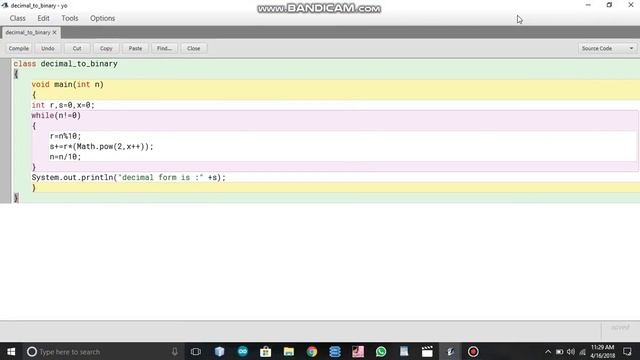Screen dimensions: 640x360
Task: Open the Windows Start menu
Action: (x=11, y=351)
